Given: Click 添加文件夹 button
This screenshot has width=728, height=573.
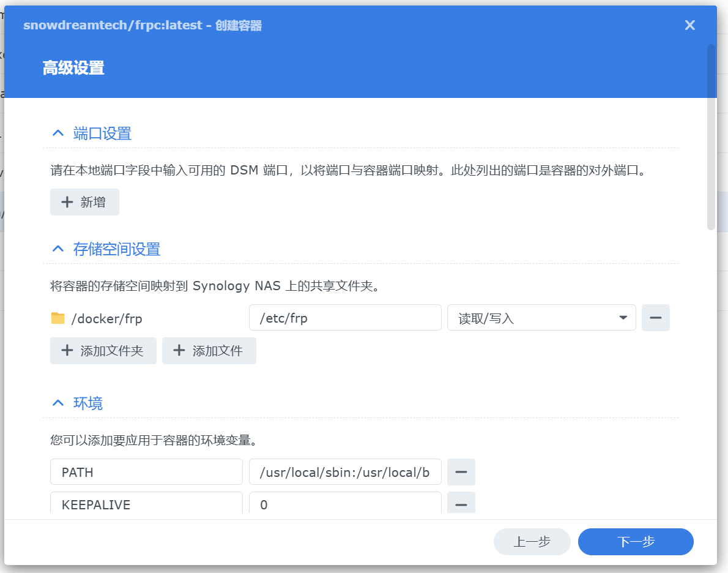Looking at the screenshot, I should click(x=103, y=351).
